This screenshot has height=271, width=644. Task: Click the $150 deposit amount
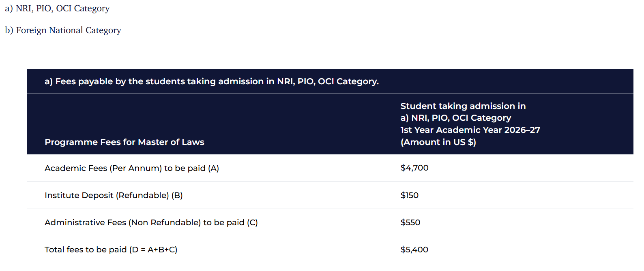click(x=409, y=195)
